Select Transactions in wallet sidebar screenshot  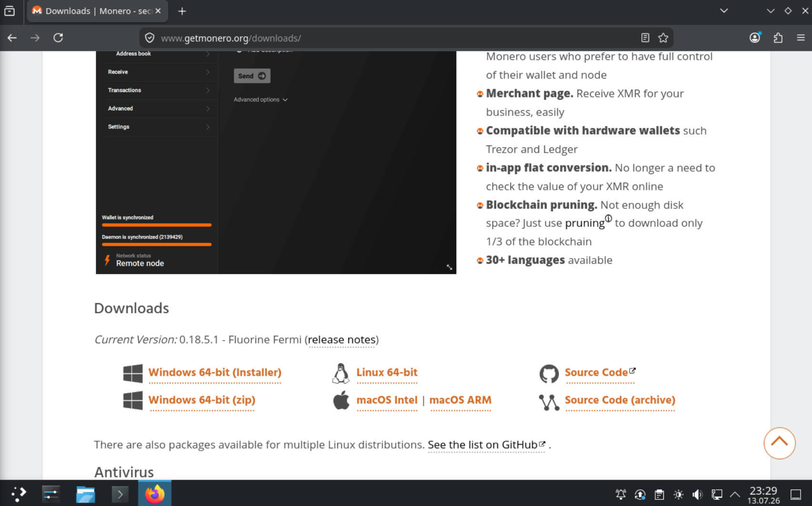coord(124,90)
